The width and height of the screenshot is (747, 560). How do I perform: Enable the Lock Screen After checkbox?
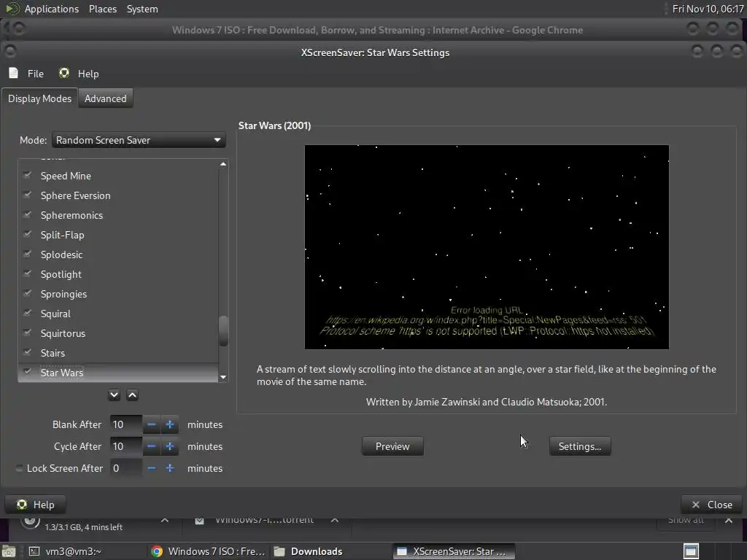point(19,468)
